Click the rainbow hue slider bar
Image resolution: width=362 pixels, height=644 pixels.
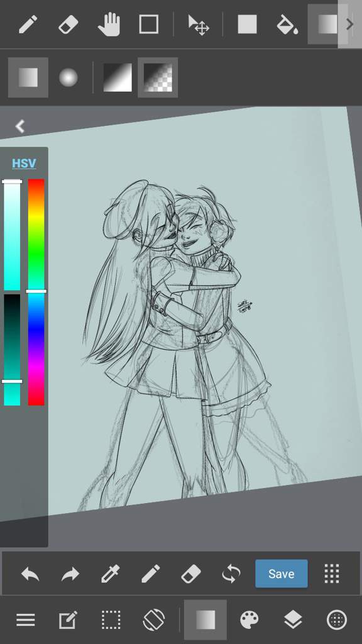tap(36, 292)
